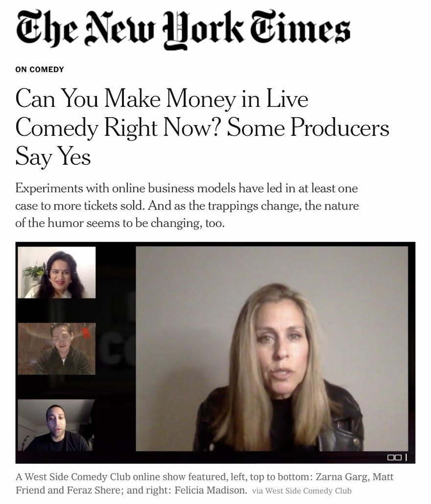This screenshot has width=431, height=504.
Task: Click the red object in Matt Friend's thumbnail
Action: tap(86, 333)
